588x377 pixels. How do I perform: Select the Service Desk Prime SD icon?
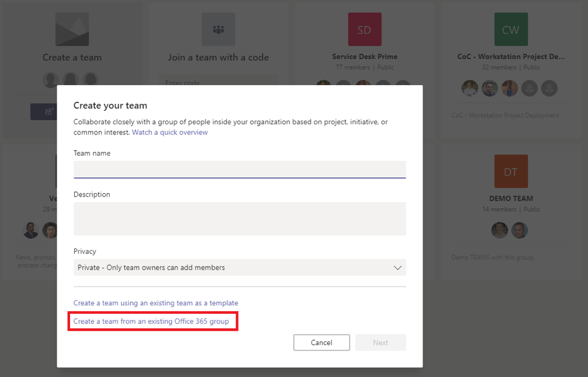tap(365, 30)
